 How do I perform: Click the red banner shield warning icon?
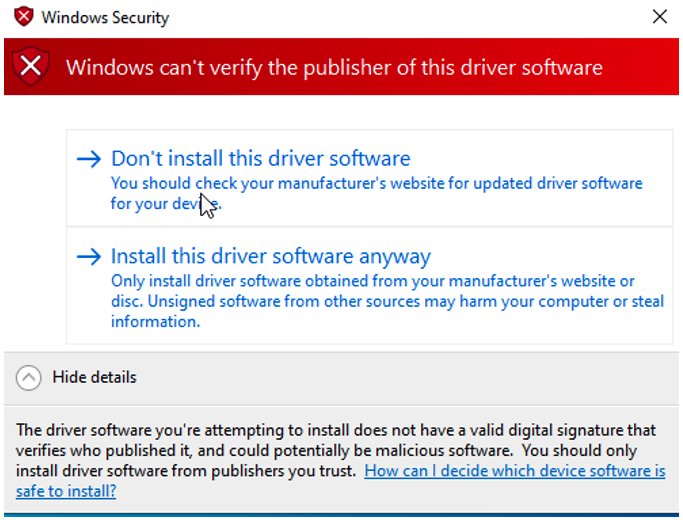coord(31,67)
